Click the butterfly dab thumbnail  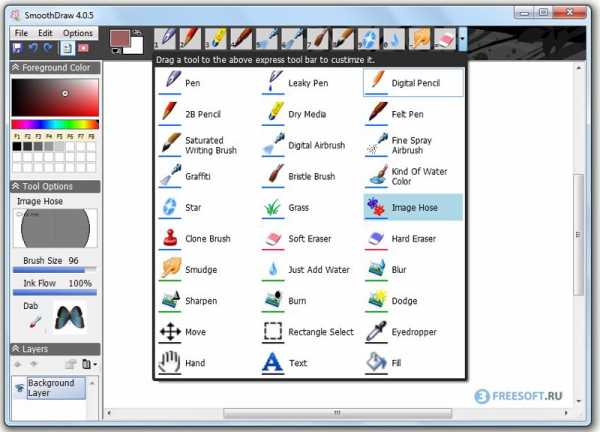tap(70, 317)
